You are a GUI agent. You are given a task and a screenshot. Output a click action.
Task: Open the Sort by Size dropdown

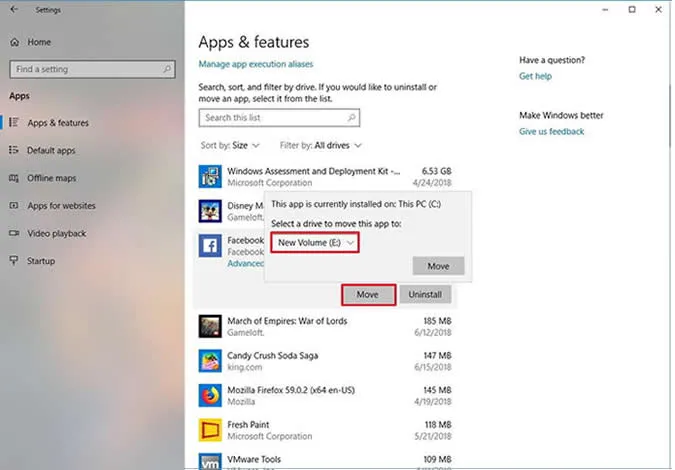pyautogui.click(x=230, y=145)
